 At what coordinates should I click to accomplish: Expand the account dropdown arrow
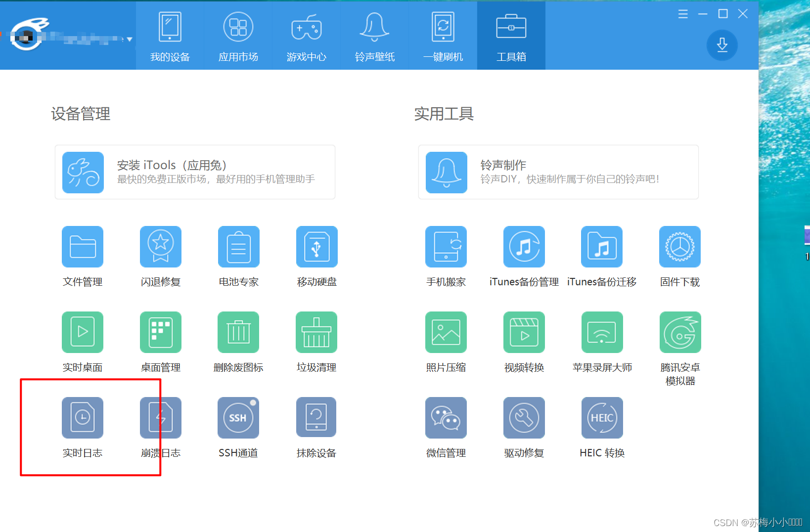[130, 39]
